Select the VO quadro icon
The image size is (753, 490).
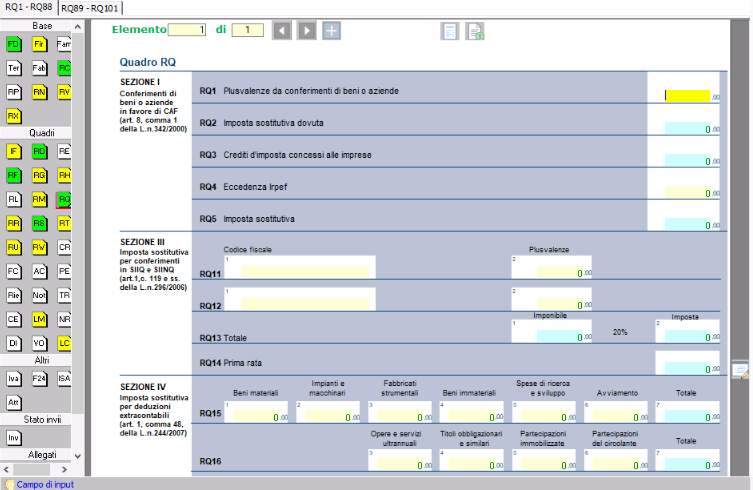[39, 343]
